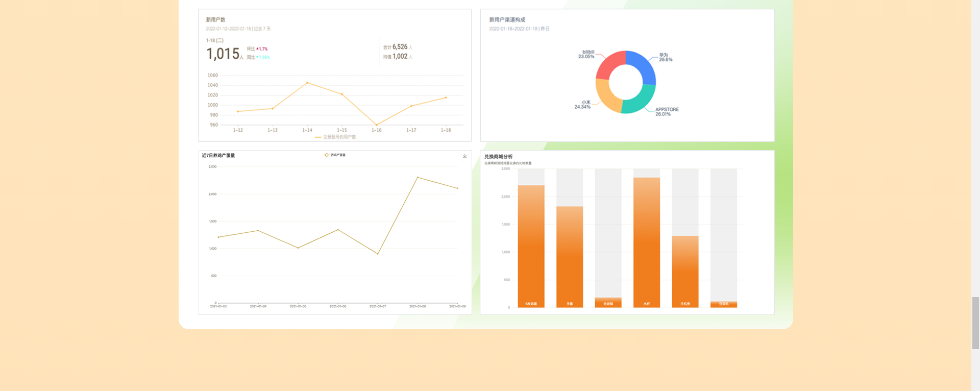
Task: Click the 水杯 bar in the exchange chart
Action: point(646,240)
